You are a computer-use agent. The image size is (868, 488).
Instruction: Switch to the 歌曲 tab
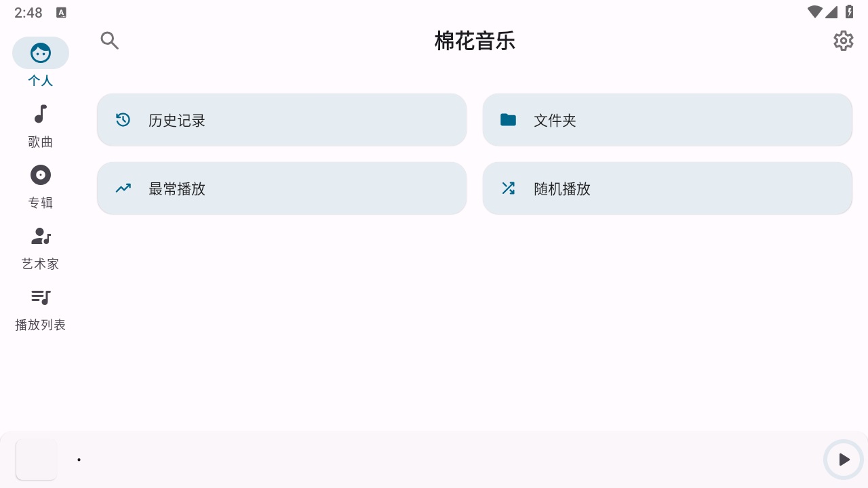pos(41,125)
